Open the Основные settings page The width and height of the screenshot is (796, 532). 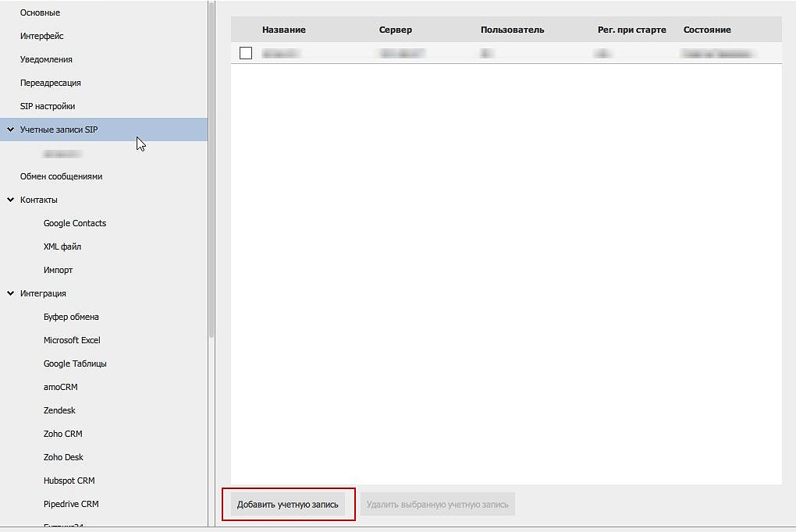point(40,12)
